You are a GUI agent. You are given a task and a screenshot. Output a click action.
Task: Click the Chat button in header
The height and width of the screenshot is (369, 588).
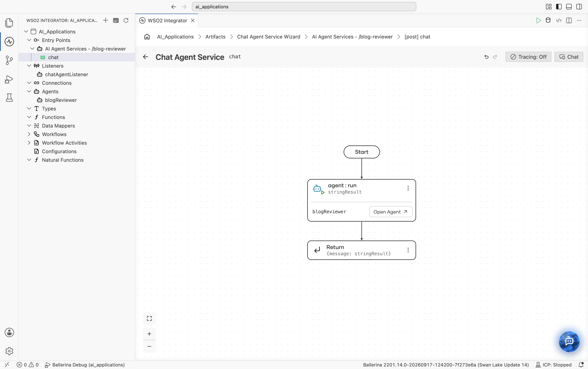tap(569, 57)
